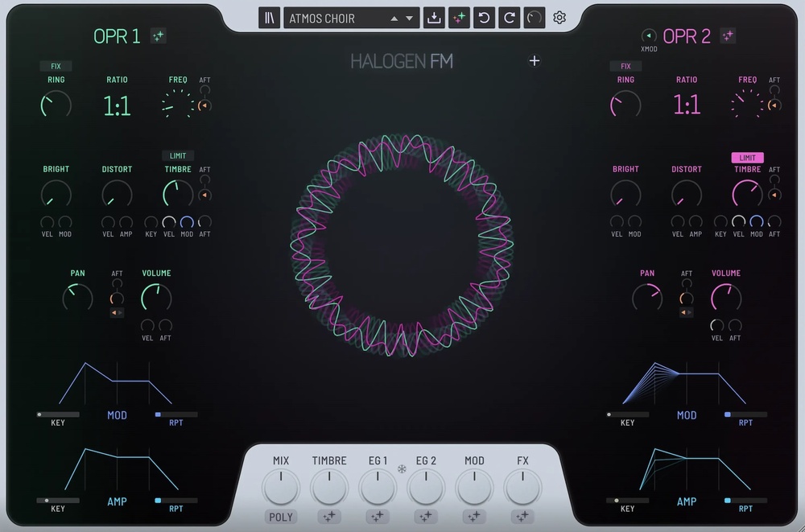
Task: Click the randomize sparkle icon beside OPR 2
Action: (x=728, y=35)
